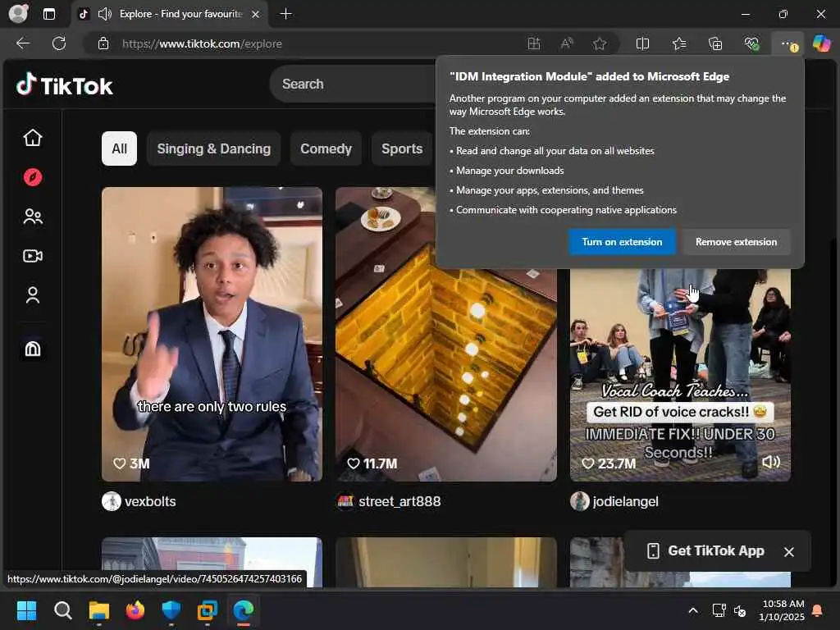This screenshot has width=840, height=630.
Task: Select the Singing & Dancing category
Action: (x=214, y=148)
